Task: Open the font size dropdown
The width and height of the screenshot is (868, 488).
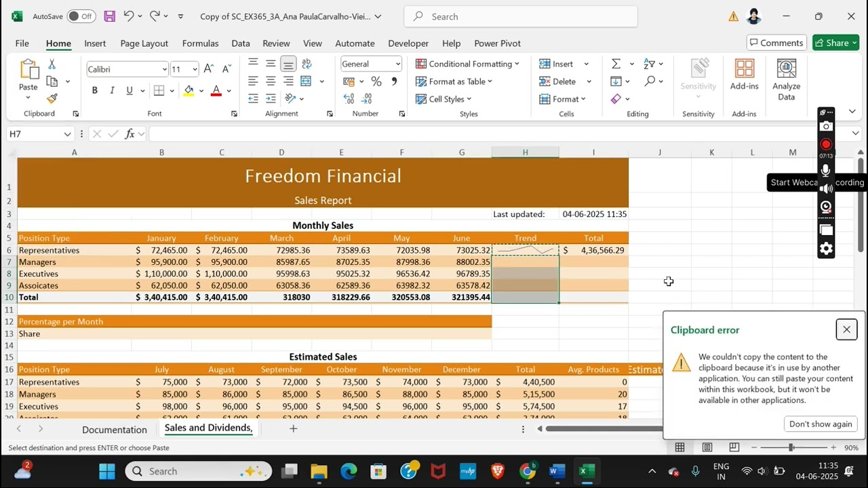Action: pyautogui.click(x=195, y=69)
